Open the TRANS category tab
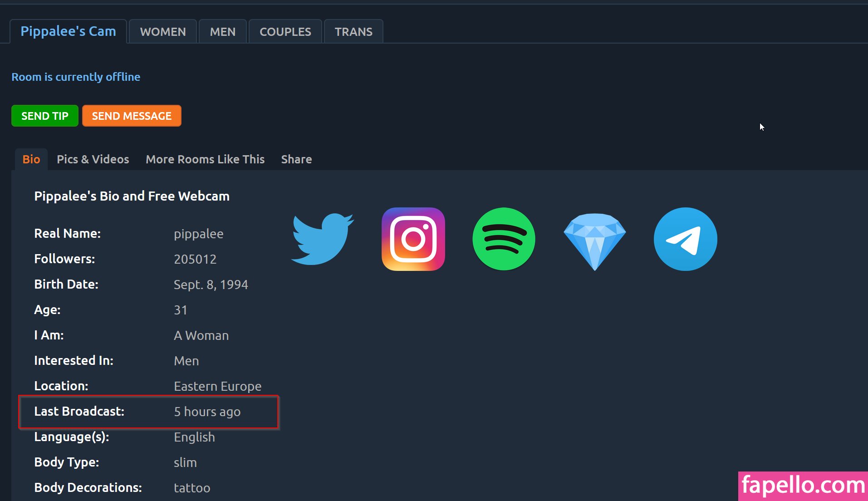This screenshot has height=501, width=868. click(353, 32)
